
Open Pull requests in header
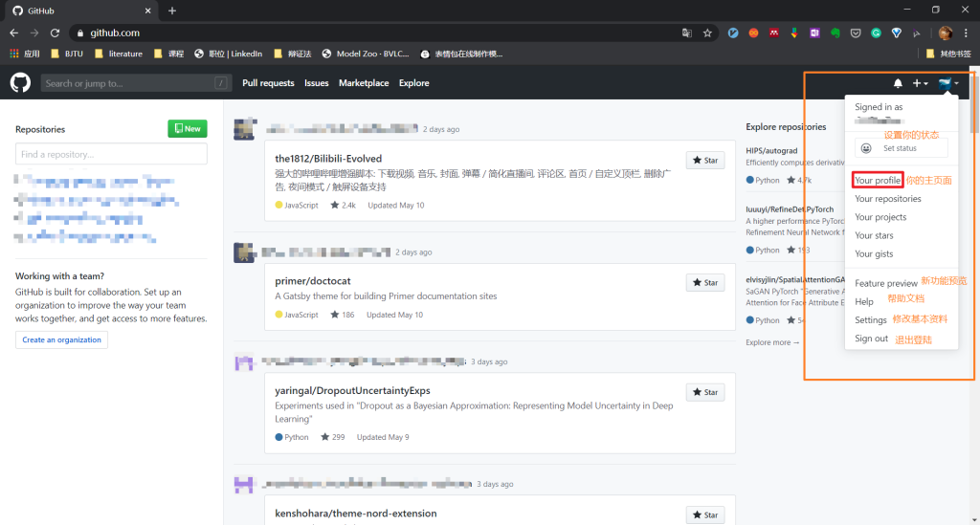pyautogui.click(x=268, y=83)
